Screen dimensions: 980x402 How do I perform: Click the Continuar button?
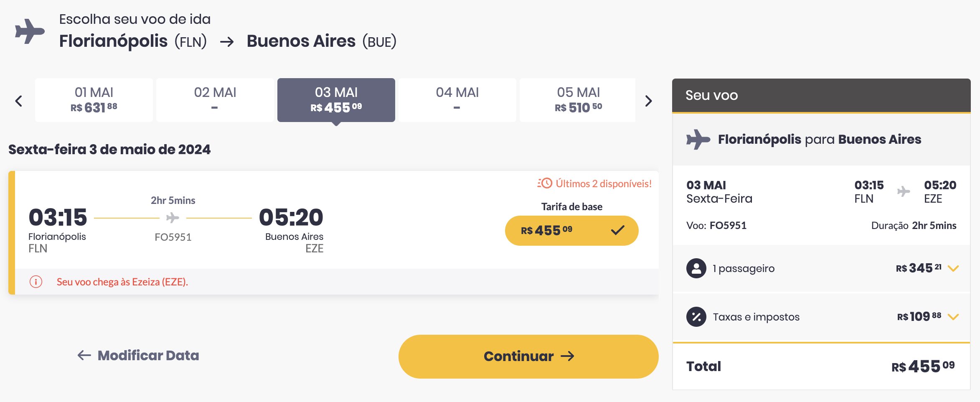coord(528,356)
